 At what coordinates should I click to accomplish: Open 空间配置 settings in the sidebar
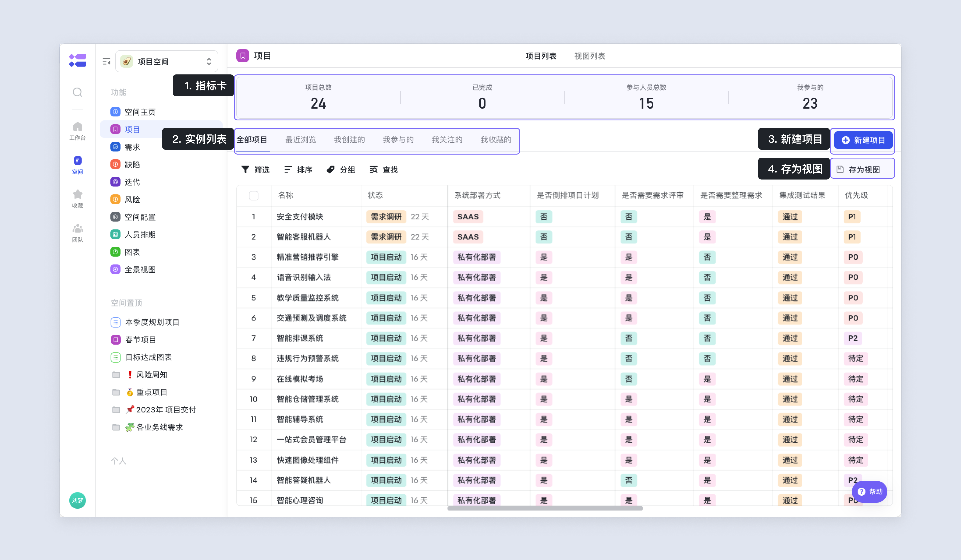click(161, 217)
